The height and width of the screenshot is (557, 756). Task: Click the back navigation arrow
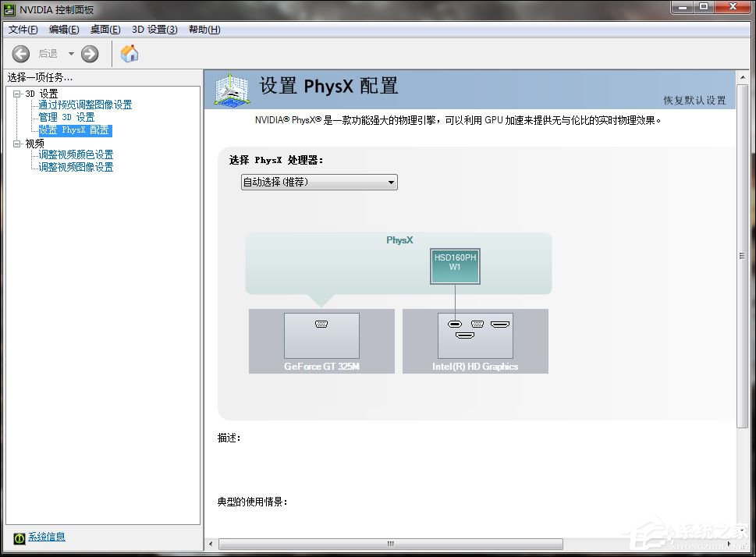(20, 53)
